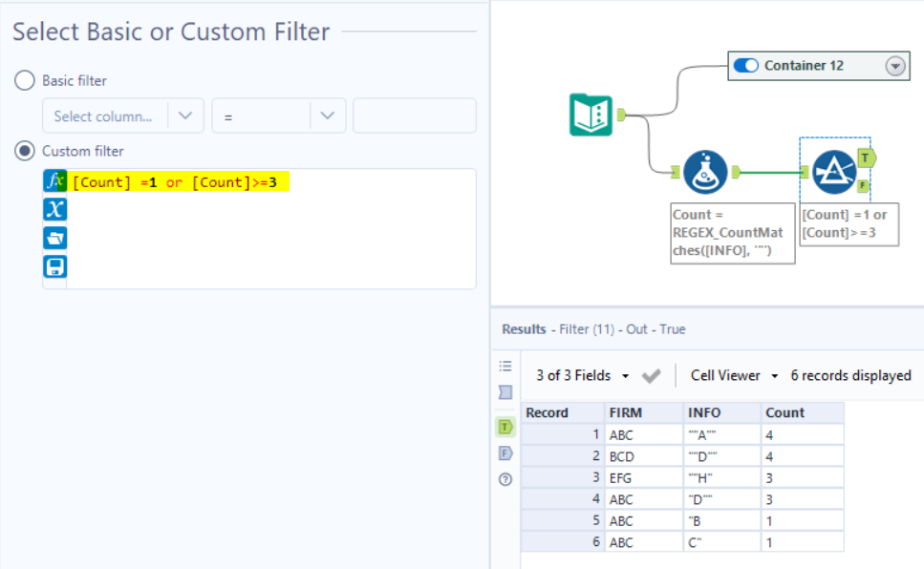The height and width of the screenshot is (569, 924).
Task: Click the Filter tool's input anchor
Action: pos(805,172)
